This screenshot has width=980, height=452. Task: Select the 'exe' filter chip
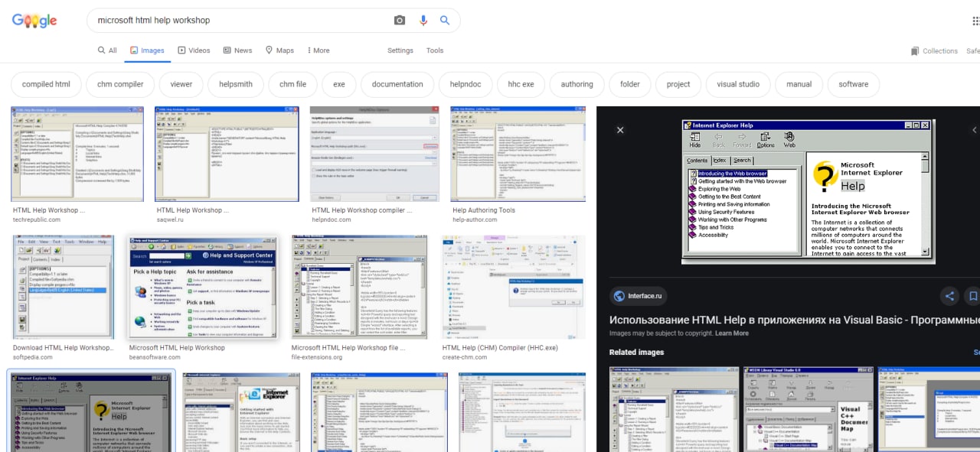point(339,84)
